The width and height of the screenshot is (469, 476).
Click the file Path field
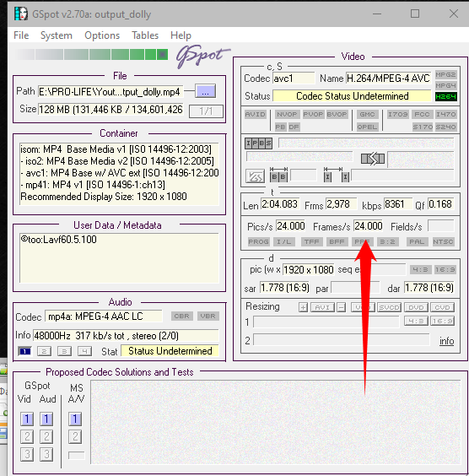click(111, 92)
